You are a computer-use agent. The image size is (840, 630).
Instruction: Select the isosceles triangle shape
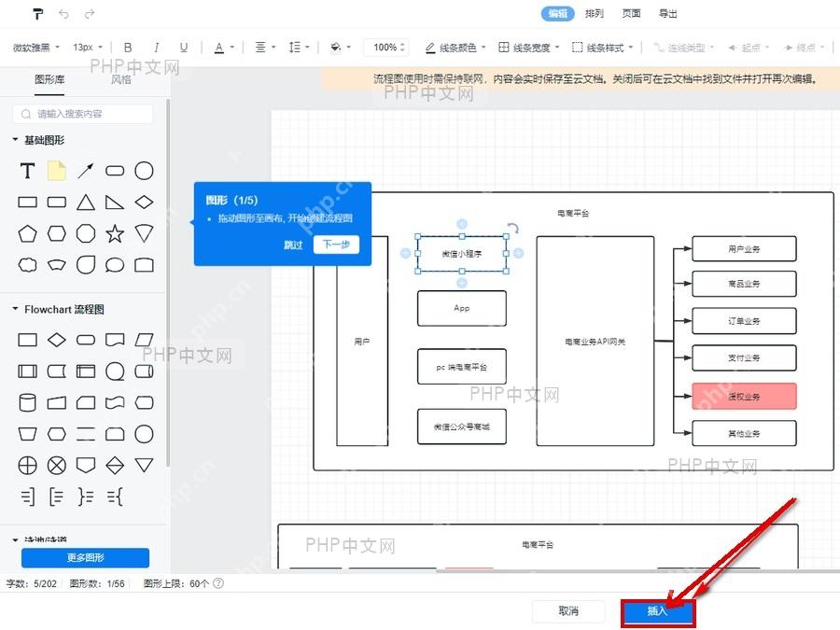86,202
